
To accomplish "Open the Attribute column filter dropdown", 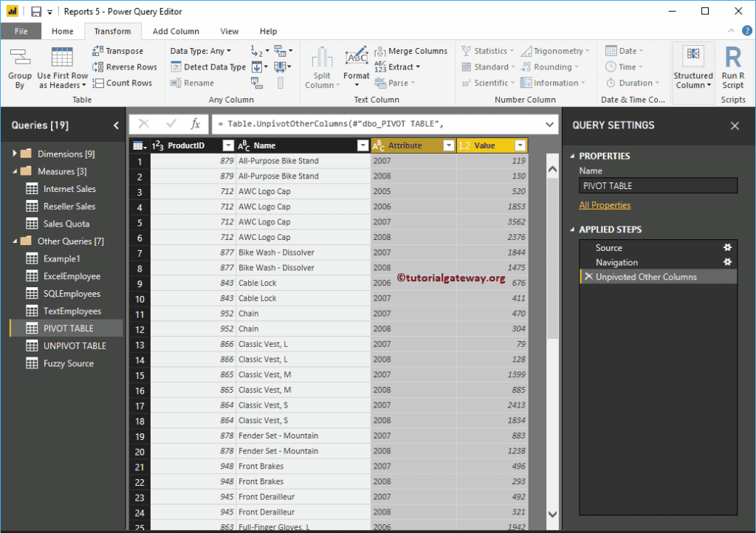I will [449, 145].
